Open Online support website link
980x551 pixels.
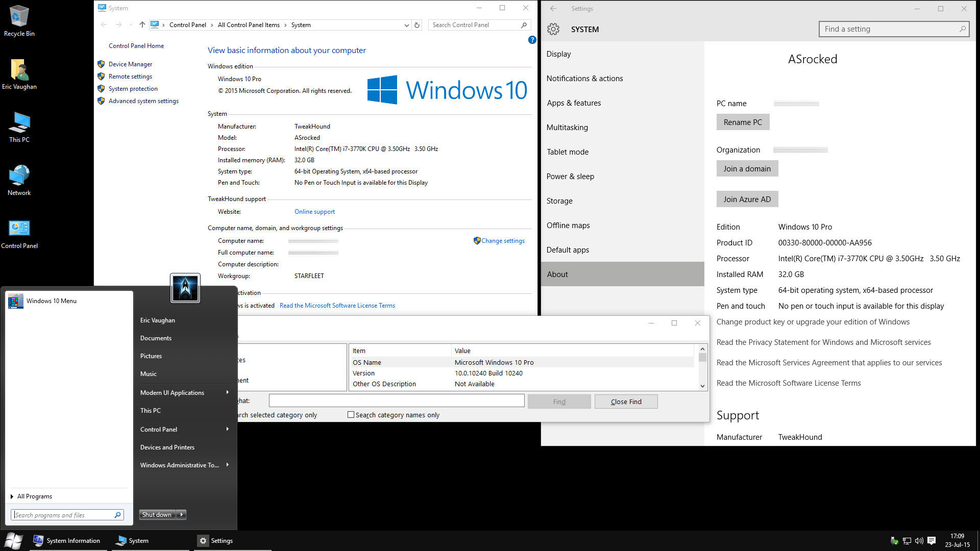point(314,212)
